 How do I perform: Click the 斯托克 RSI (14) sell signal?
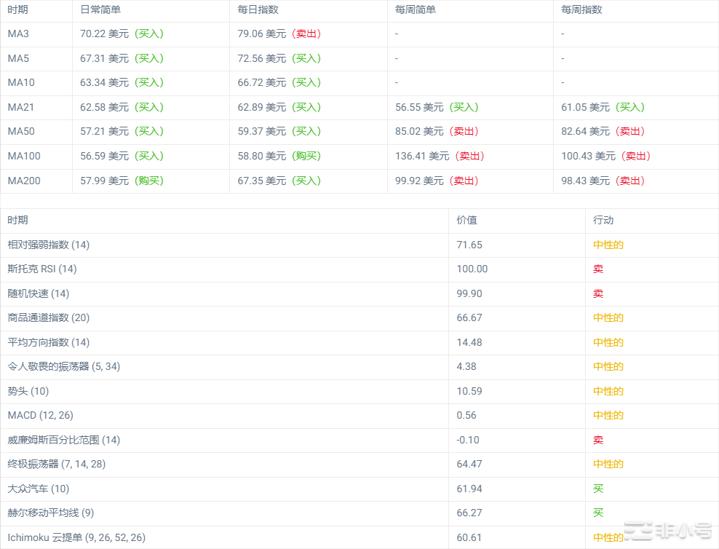pos(598,269)
